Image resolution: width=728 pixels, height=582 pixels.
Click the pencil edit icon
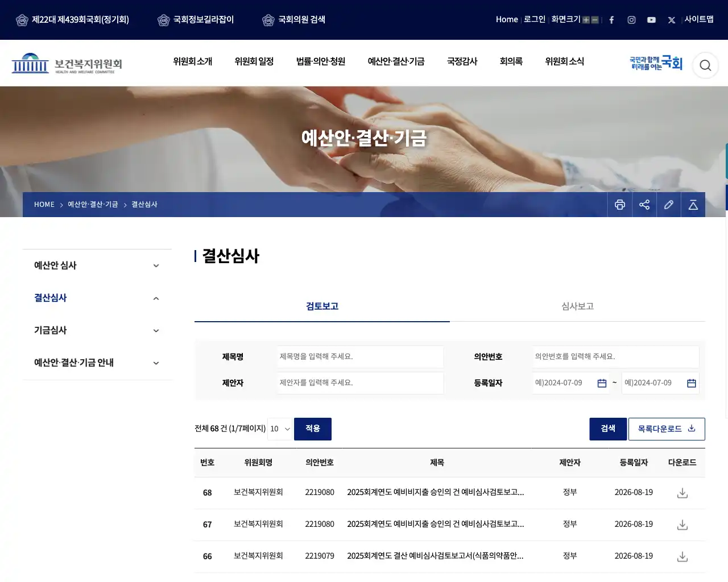click(x=669, y=205)
